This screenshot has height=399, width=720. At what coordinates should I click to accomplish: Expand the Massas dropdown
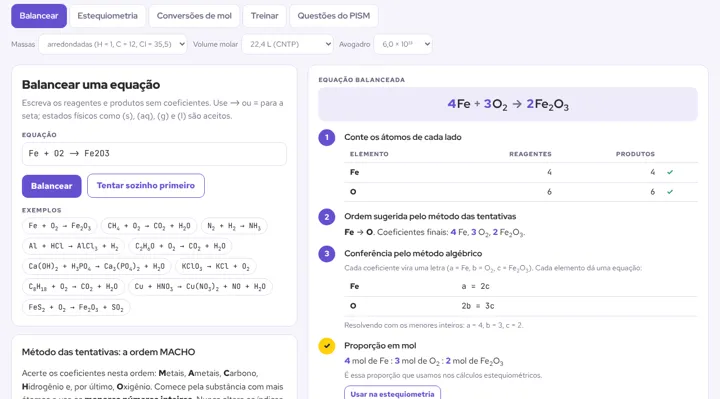(x=113, y=44)
